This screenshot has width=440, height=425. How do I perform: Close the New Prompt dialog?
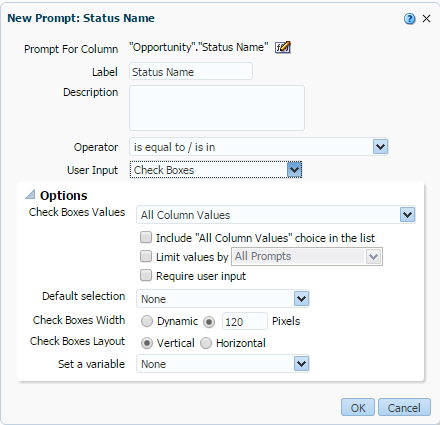point(426,19)
